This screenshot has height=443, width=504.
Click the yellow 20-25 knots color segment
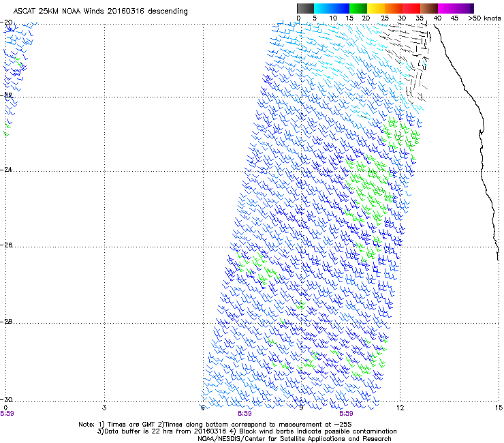(x=376, y=8)
